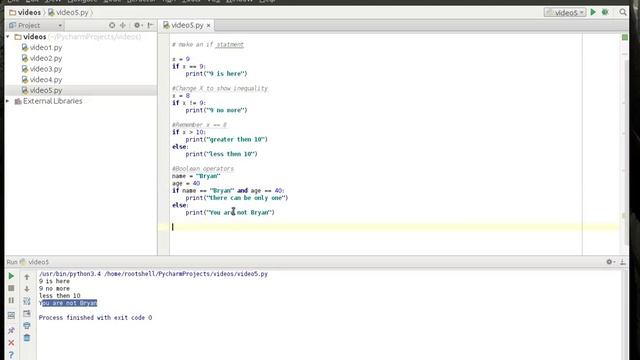Open Project panel settings gear
This screenshot has height=360, width=640.
[138, 25]
